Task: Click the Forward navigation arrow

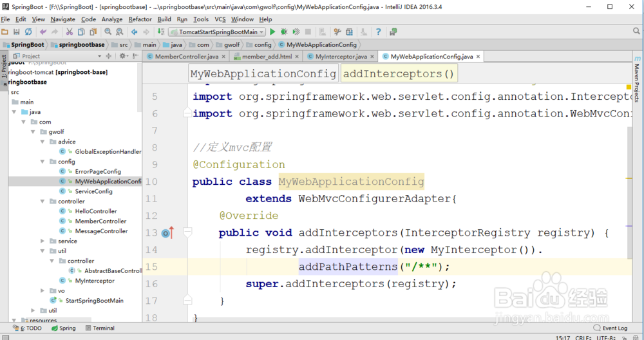Action: tap(146, 32)
